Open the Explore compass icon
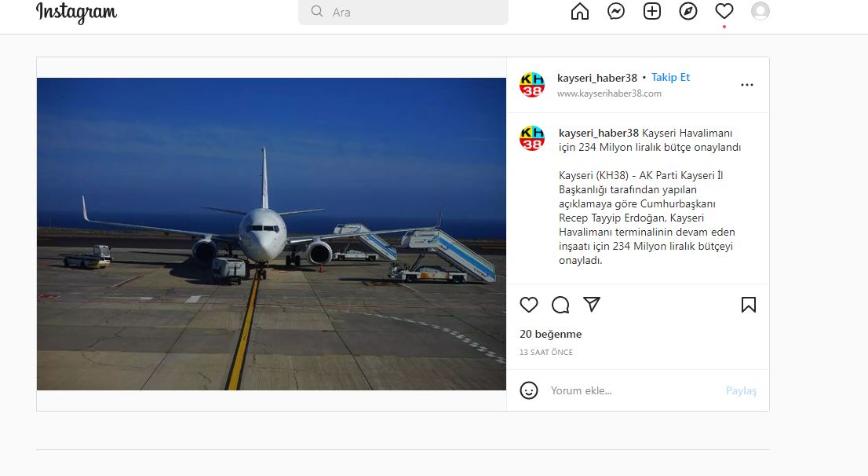Viewport: 868px width, 476px height. point(688,11)
